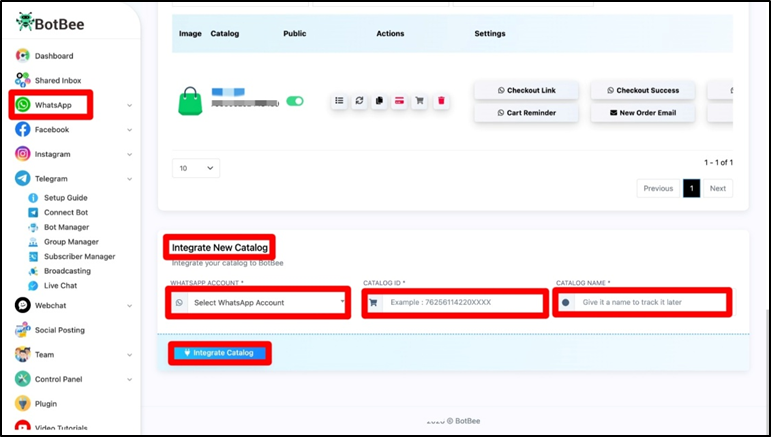Click the shopping cart action icon
The image size is (771, 437).
click(420, 101)
